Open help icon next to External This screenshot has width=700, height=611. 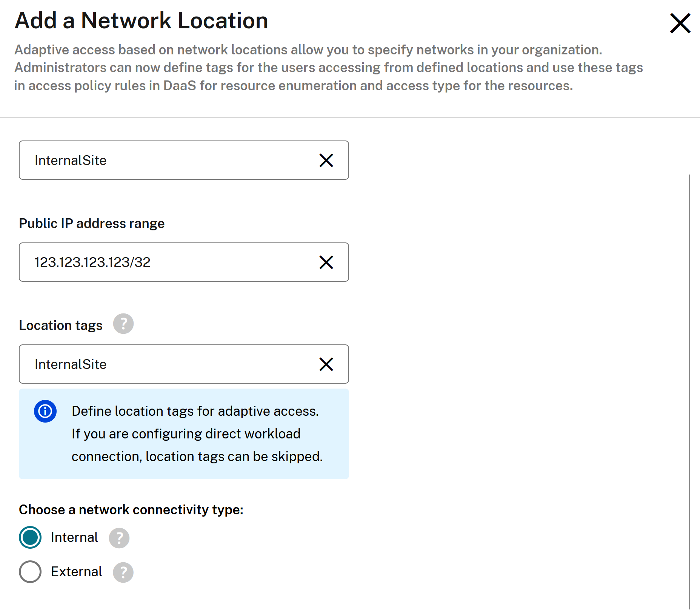click(123, 572)
